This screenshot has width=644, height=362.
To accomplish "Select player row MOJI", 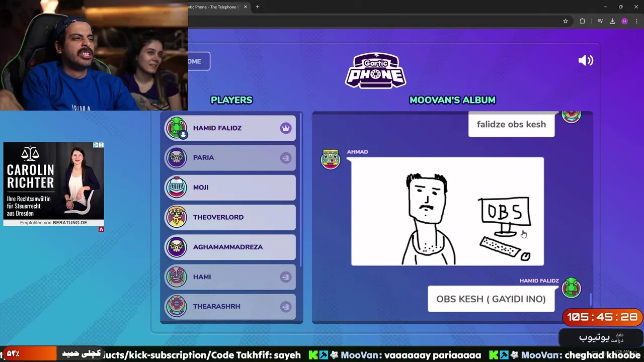I will click(230, 188).
